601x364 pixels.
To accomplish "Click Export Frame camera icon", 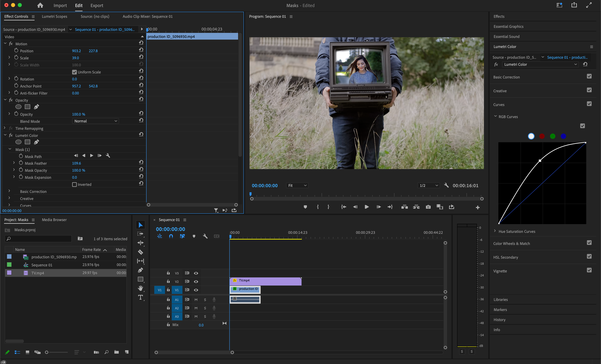I will coord(428,207).
